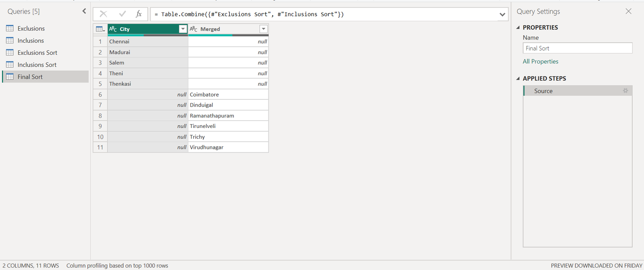Click the fx function icon
Viewport: 644px width, 270px height.
pyautogui.click(x=139, y=14)
